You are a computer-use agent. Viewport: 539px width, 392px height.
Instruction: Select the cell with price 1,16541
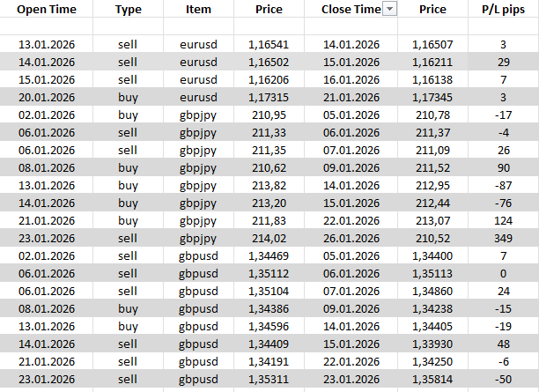click(269, 44)
